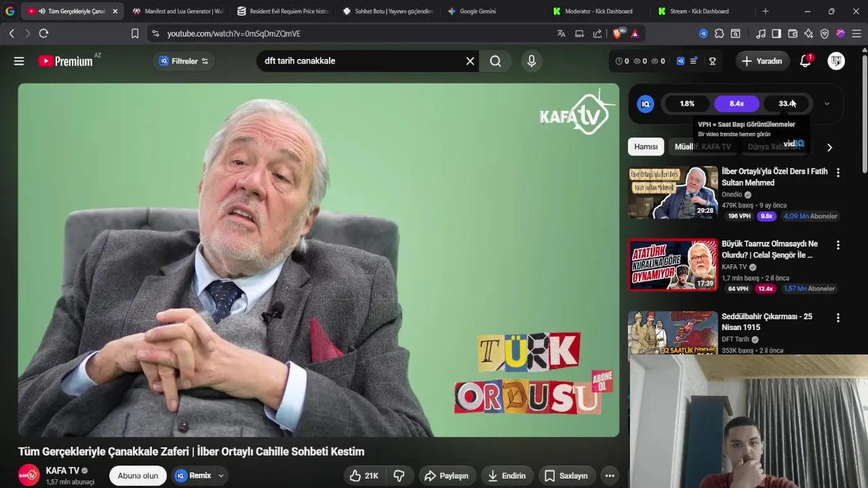Screen dimensions: 868x488
Task: Click the purple 8.4x vidIQ pill
Action: [736, 104]
